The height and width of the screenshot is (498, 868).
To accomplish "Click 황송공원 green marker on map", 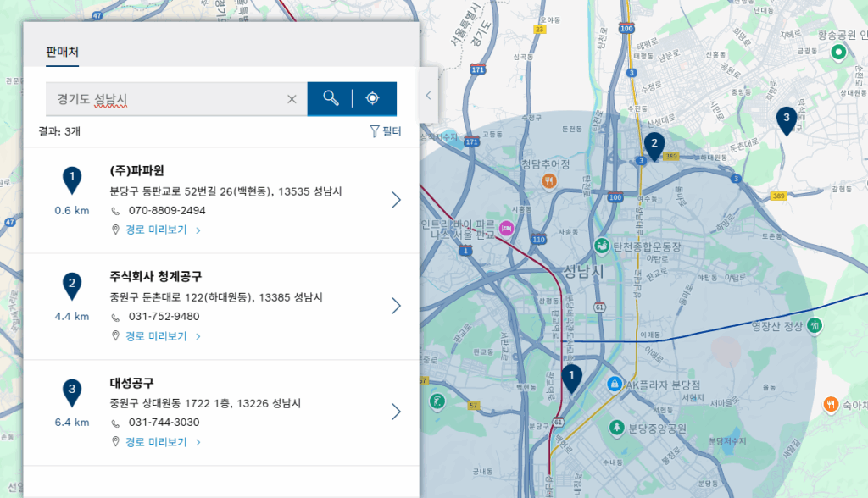I will 838,53.
